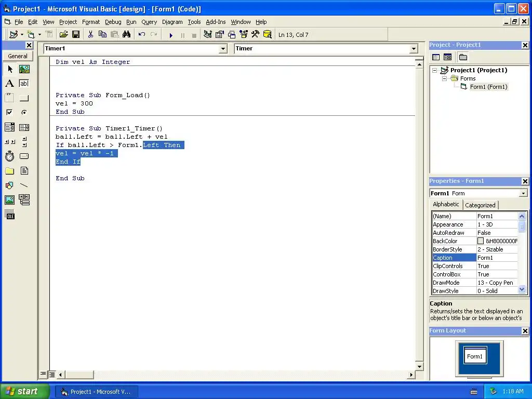The width and height of the screenshot is (532, 399).
Task: Select the OptionButton control tool
Action: [24, 112]
